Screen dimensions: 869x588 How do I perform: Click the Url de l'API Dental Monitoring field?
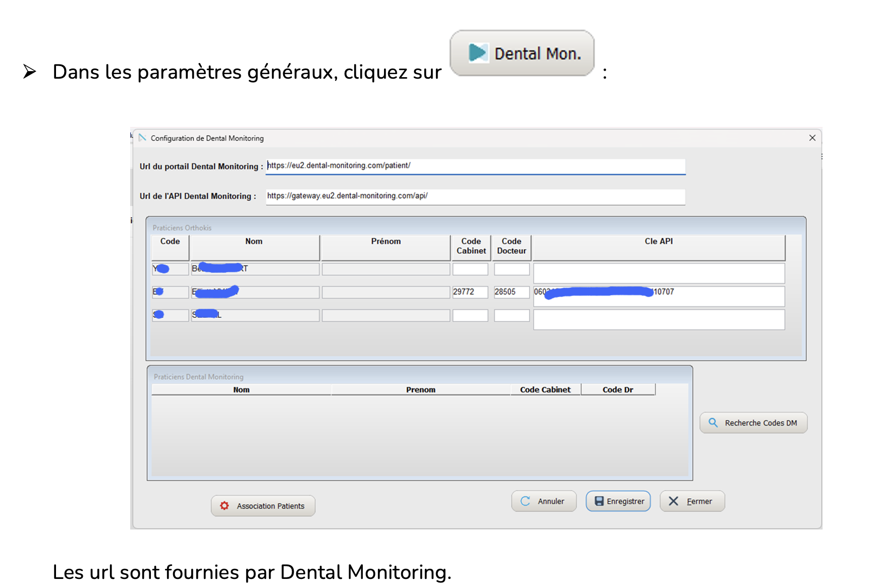[x=475, y=197]
